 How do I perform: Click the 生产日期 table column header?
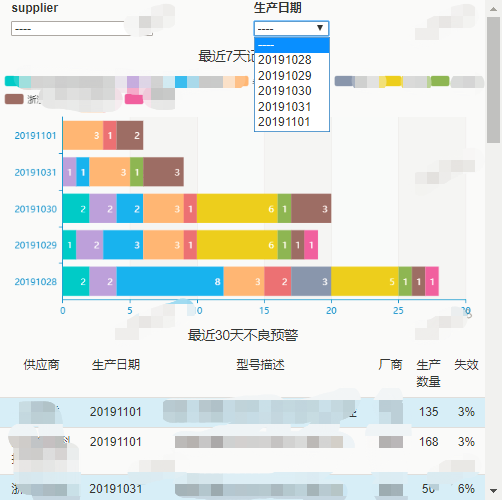[x=116, y=365]
